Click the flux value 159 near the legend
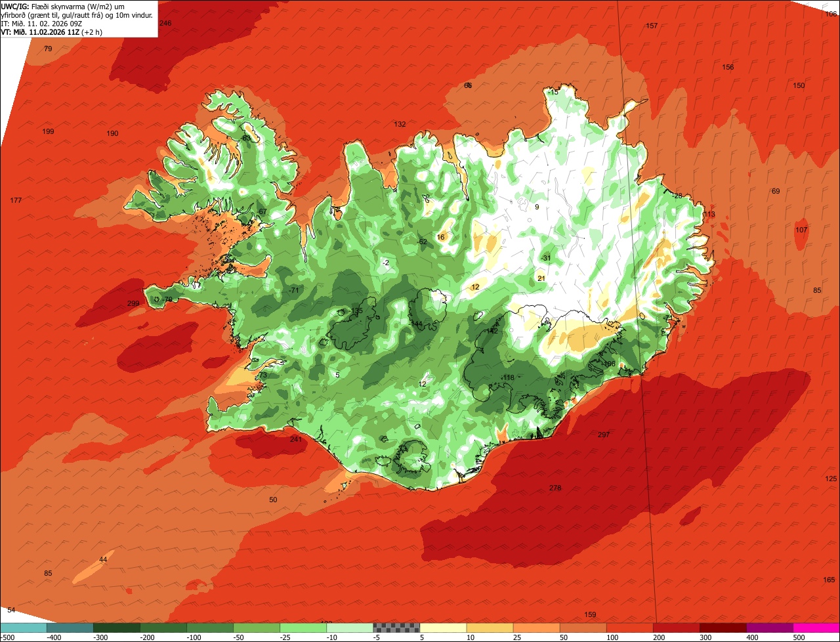Screen dimensions: 840x642 pos(590,614)
